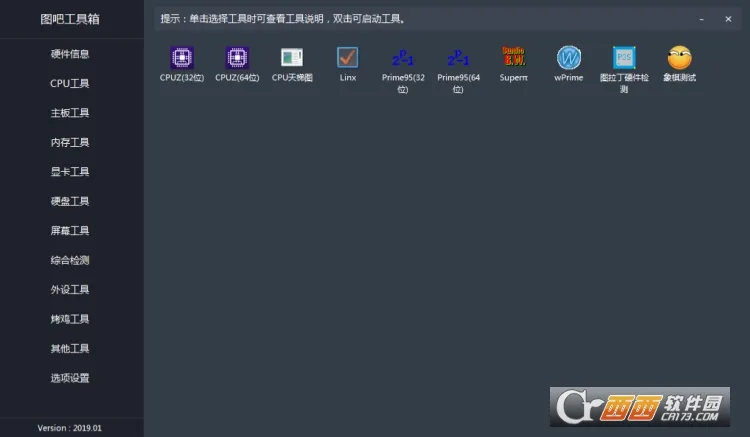750x437 pixels.
Task: Go to 主板工具 in the sidebar
Action: tap(70, 113)
